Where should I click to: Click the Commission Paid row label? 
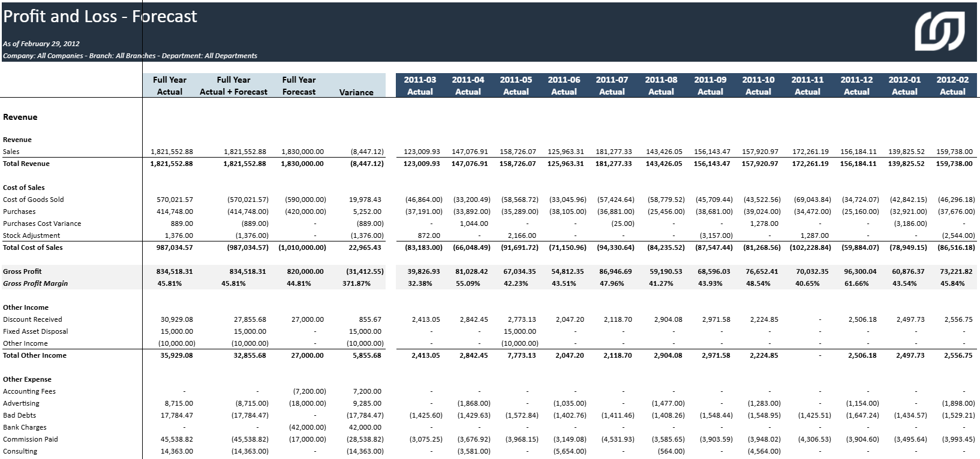tap(31, 439)
